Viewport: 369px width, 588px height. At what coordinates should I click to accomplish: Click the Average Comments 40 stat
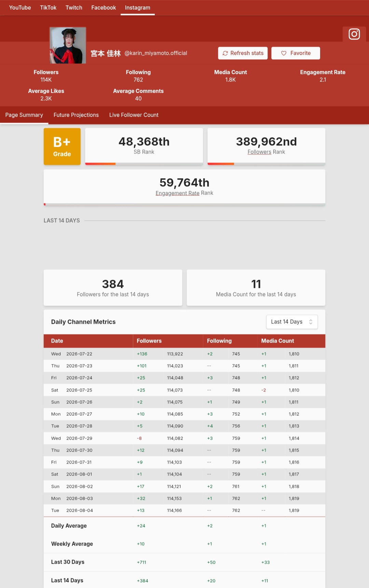(138, 95)
